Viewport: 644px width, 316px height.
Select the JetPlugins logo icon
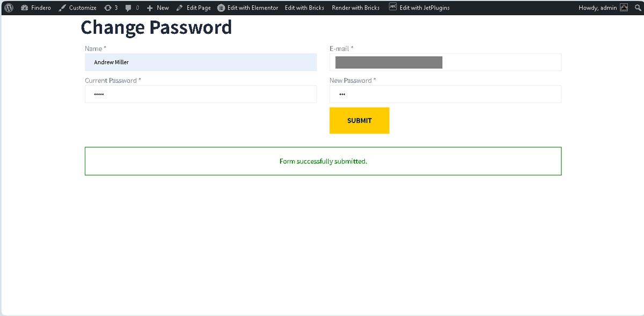point(393,7)
